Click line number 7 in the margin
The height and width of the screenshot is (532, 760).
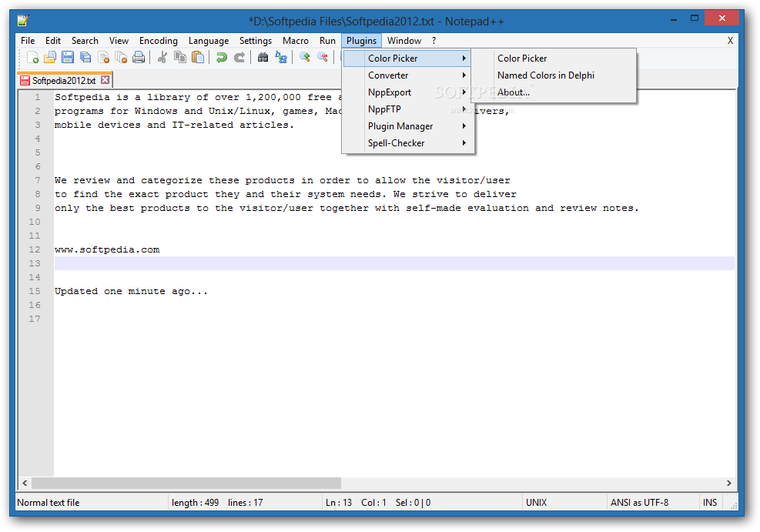pyautogui.click(x=37, y=180)
